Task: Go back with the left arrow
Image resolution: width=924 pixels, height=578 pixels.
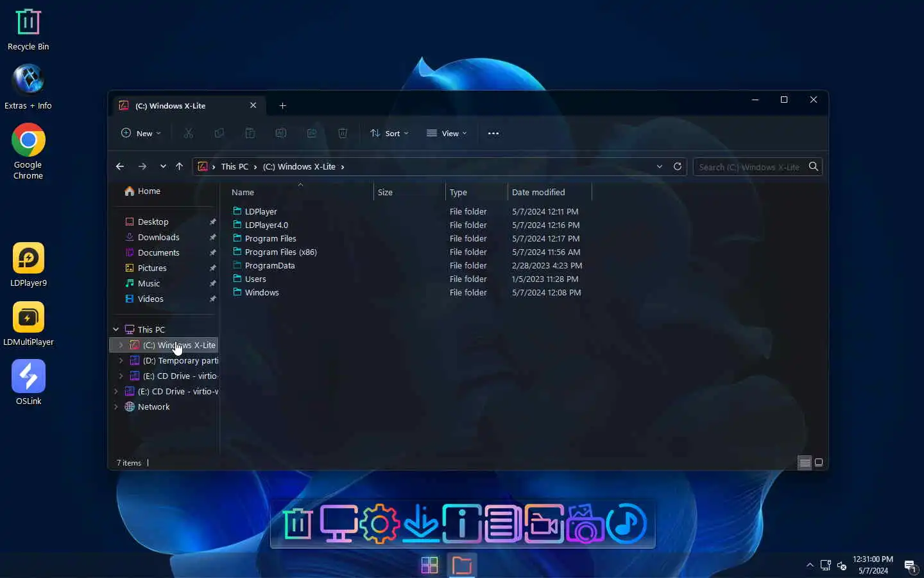Action: point(120,166)
